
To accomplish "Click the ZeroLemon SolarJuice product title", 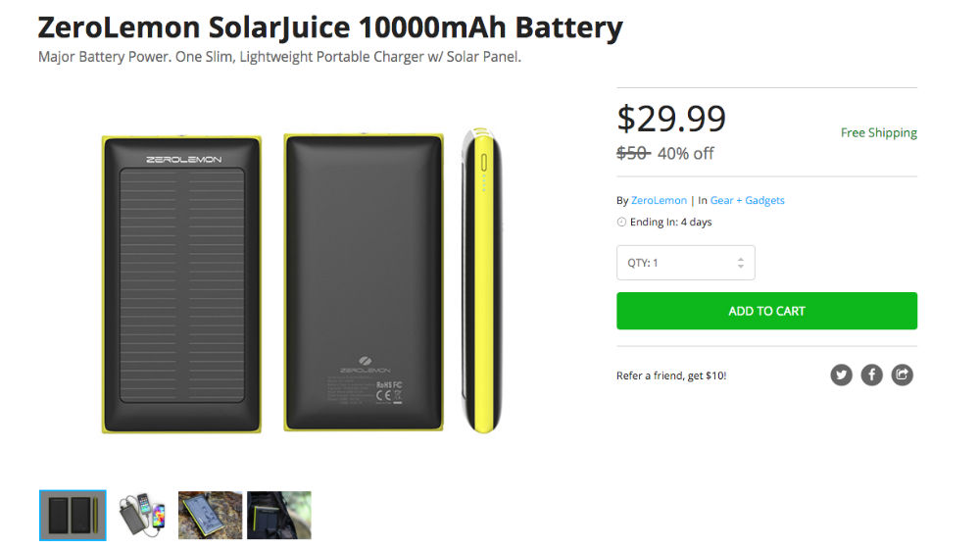I will [x=330, y=27].
